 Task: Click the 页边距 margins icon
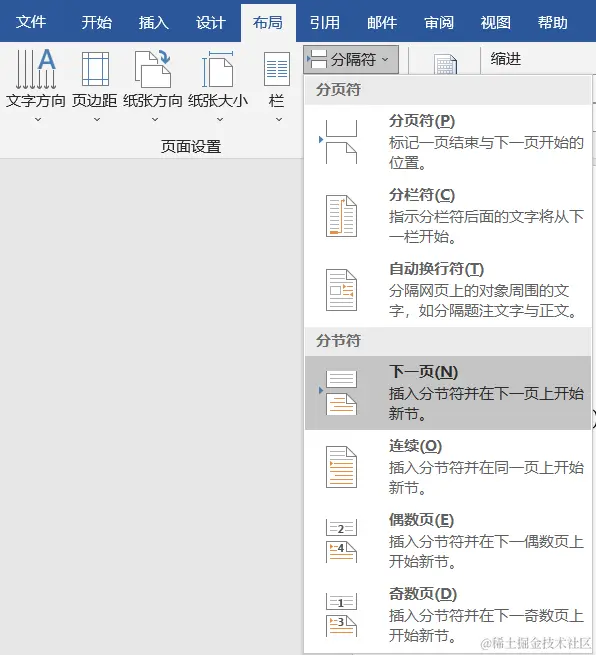tap(95, 69)
